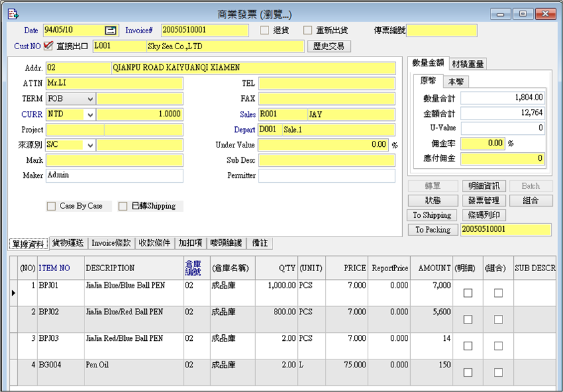This screenshot has width=563, height=392.
Task: Enable the 退貨 checkbox
Action: (x=265, y=31)
